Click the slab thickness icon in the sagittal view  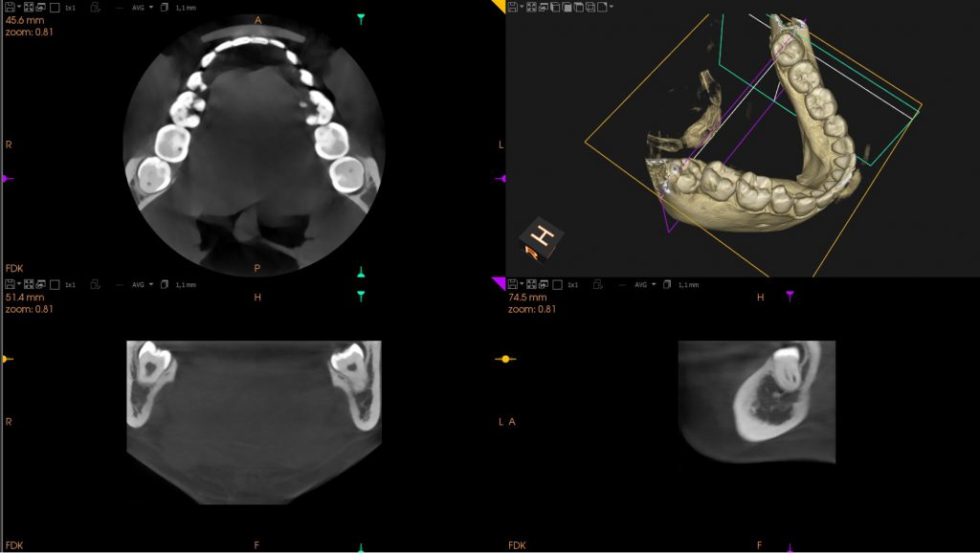668,284
